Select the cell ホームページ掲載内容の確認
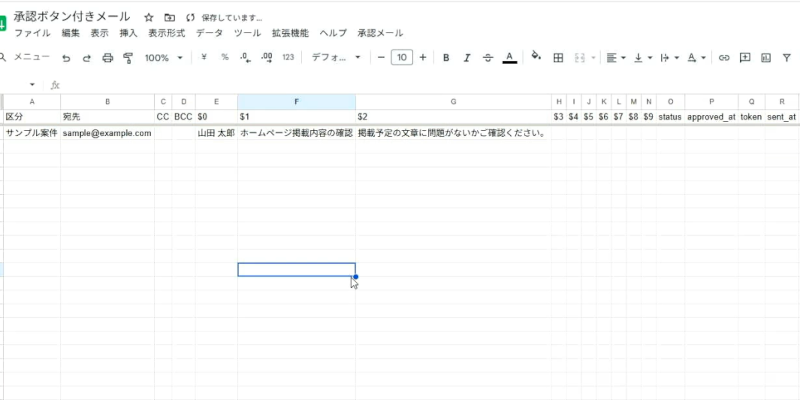Viewport: 800px width, 400px height. pos(296,133)
